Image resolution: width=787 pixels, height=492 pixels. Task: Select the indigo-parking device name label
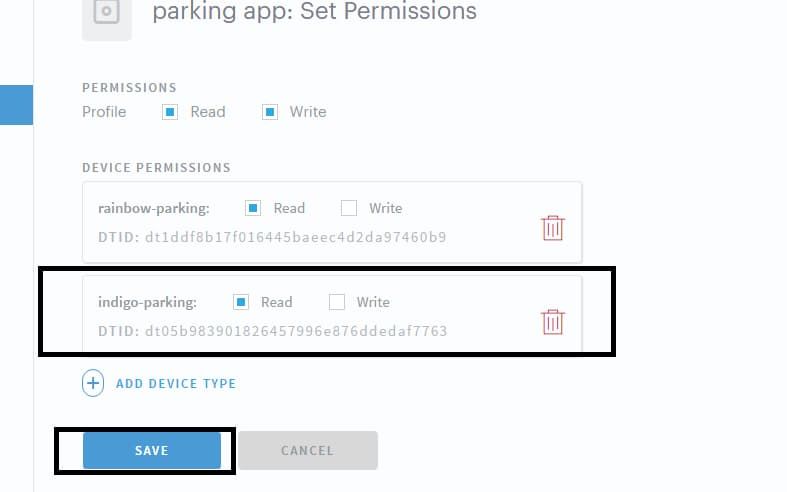click(x=147, y=302)
